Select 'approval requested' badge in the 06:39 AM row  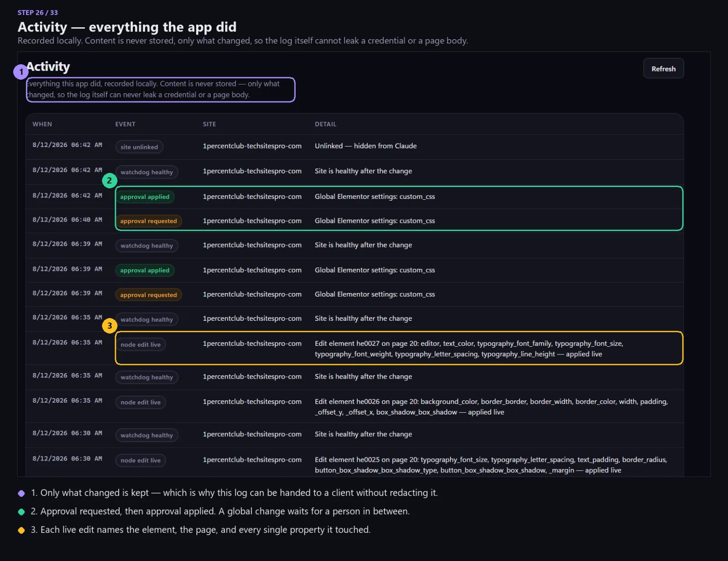148,295
